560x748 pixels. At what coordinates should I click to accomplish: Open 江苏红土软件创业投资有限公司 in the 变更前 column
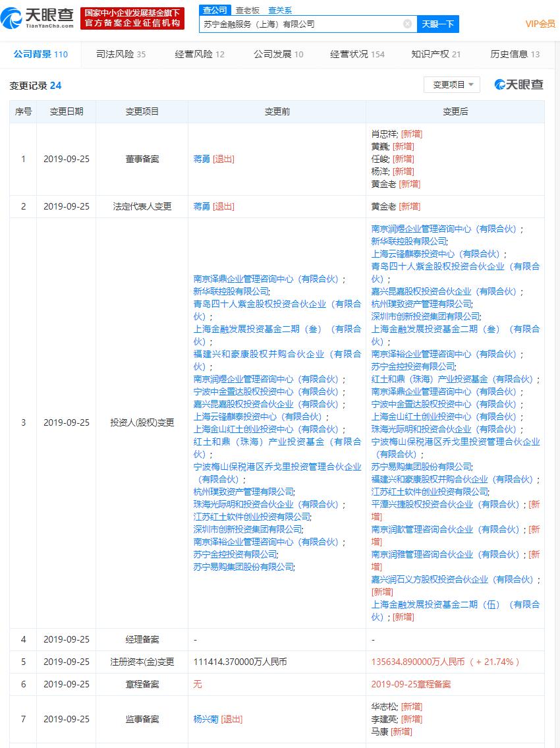point(252,517)
